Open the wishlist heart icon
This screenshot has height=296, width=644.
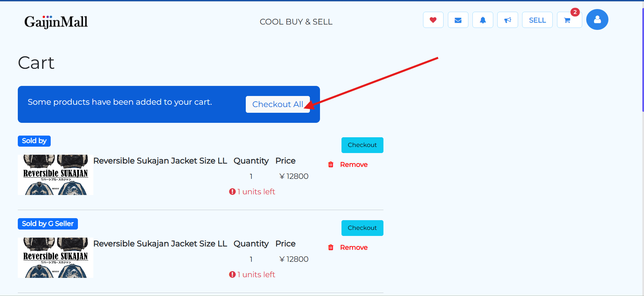coord(433,20)
